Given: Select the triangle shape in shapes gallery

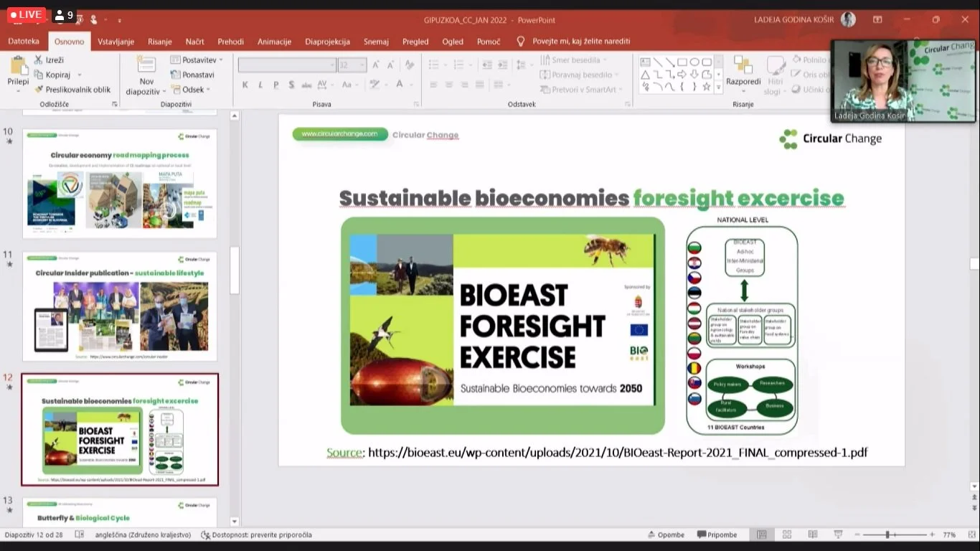Looking at the screenshot, I should tap(645, 75).
